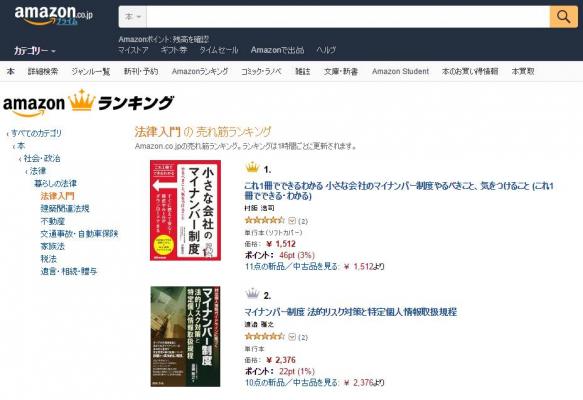The height and width of the screenshot is (400, 583).
Task: Click the orange search magnifier button
Action: point(564,17)
